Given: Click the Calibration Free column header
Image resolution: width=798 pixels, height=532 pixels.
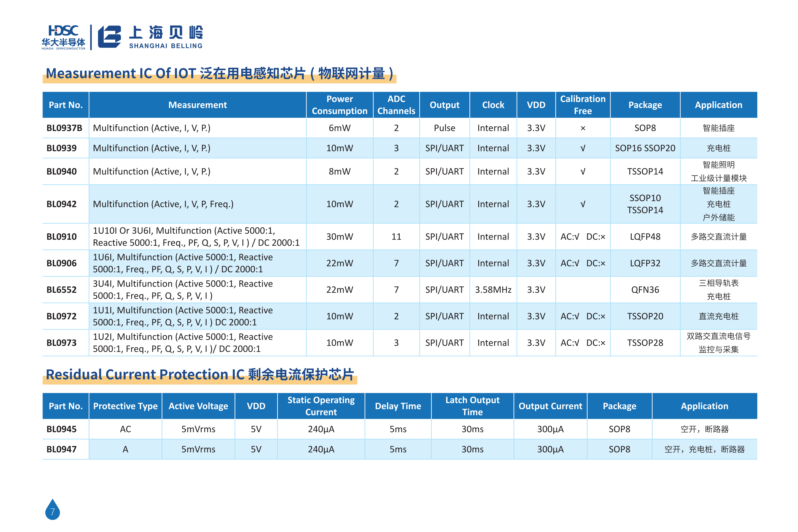Looking at the screenshot, I should 583,105.
